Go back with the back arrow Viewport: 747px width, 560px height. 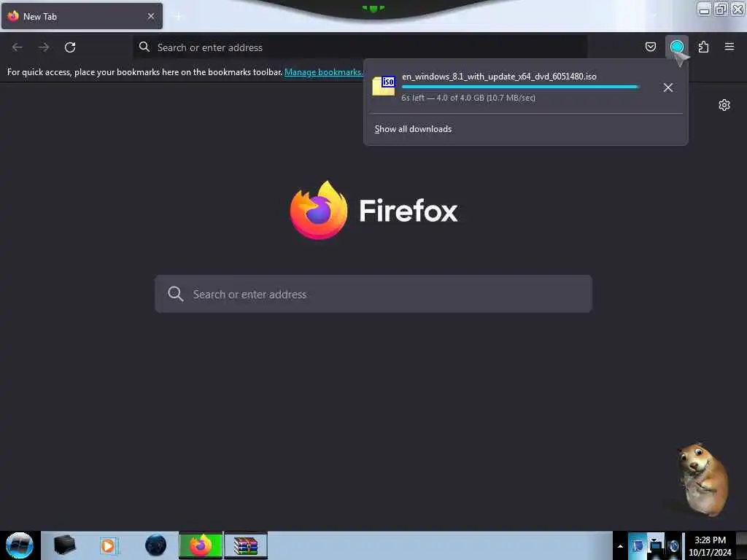(x=18, y=47)
